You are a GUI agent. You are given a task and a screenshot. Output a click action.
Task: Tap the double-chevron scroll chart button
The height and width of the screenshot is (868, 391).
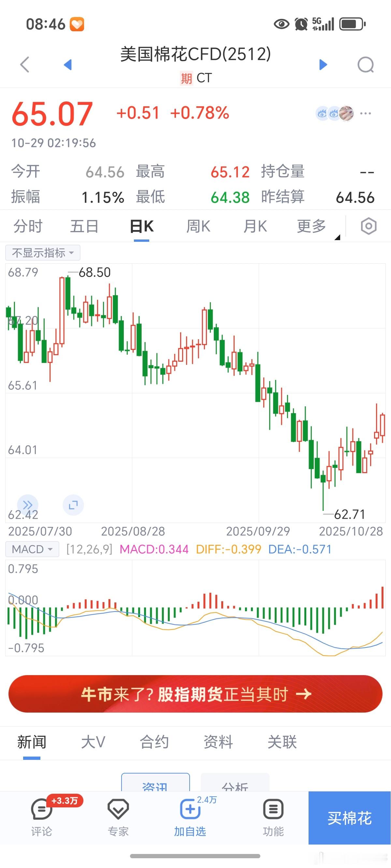(x=28, y=505)
